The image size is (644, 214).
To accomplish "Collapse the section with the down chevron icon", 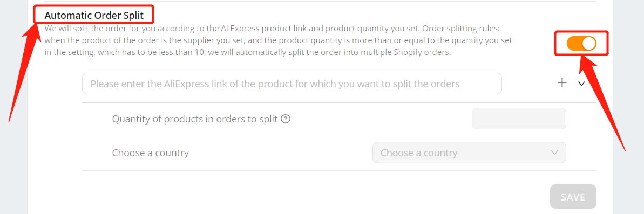I will [581, 84].
